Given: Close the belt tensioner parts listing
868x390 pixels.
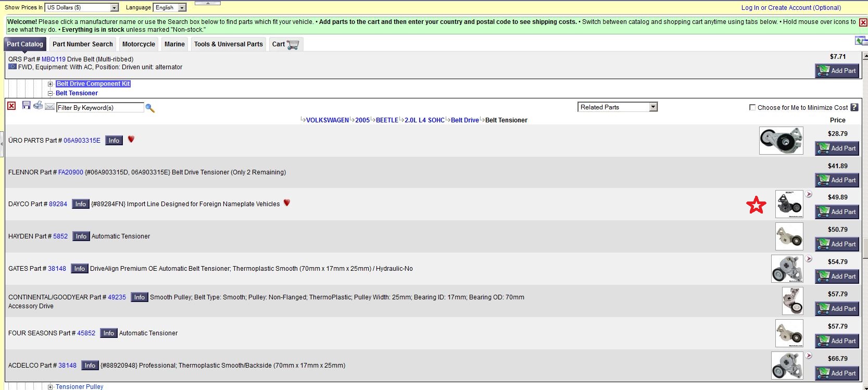Looking at the screenshot, I should pyautogui.click(x=11, y=106).
